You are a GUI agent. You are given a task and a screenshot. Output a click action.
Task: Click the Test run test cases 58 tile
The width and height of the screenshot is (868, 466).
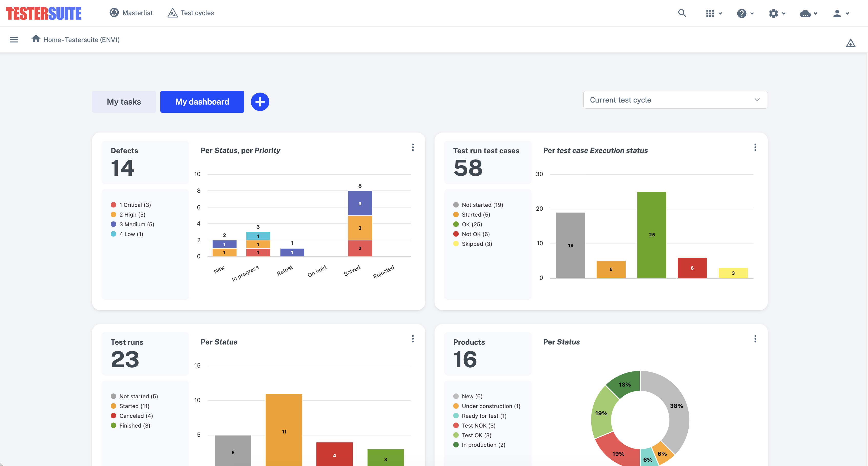(488, 162)
